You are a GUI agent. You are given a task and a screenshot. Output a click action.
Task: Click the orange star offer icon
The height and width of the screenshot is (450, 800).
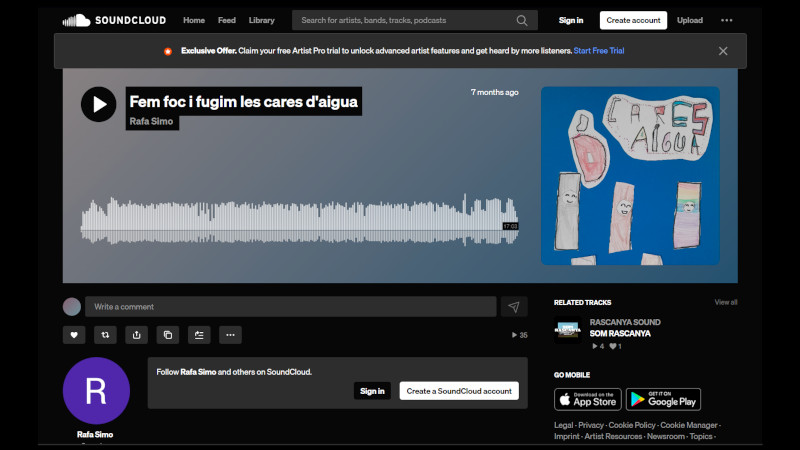(x=168, y=51)
